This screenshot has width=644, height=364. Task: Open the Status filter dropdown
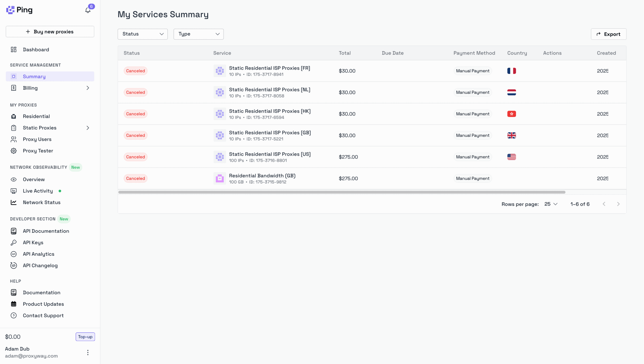coord(143,34)
